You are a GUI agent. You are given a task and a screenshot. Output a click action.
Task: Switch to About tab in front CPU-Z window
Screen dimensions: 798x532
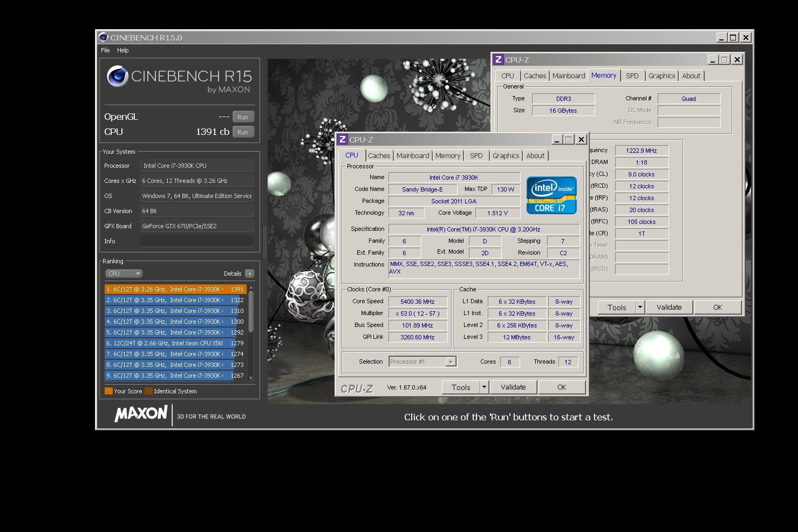(x=535, y=155)
